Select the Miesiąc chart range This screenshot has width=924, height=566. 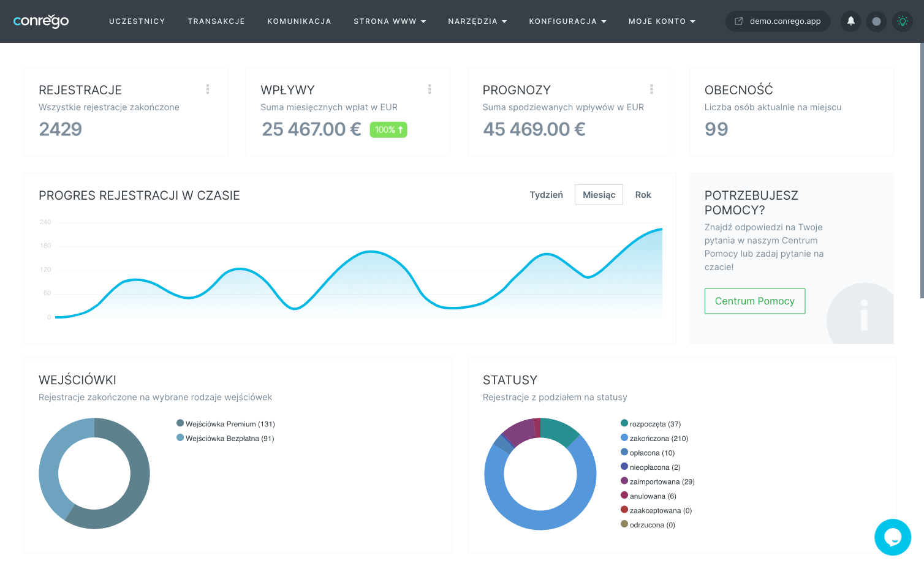tap(599, 195)
